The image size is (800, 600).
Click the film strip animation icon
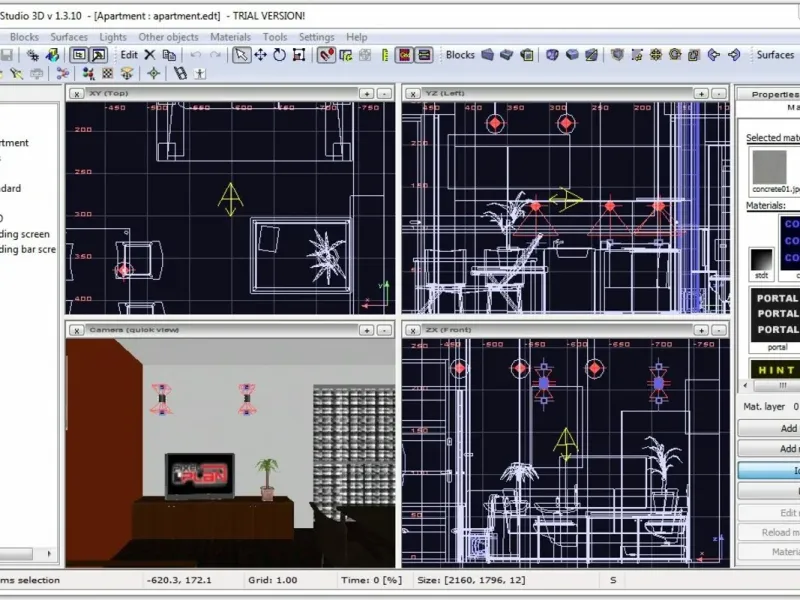pos(180,74)
